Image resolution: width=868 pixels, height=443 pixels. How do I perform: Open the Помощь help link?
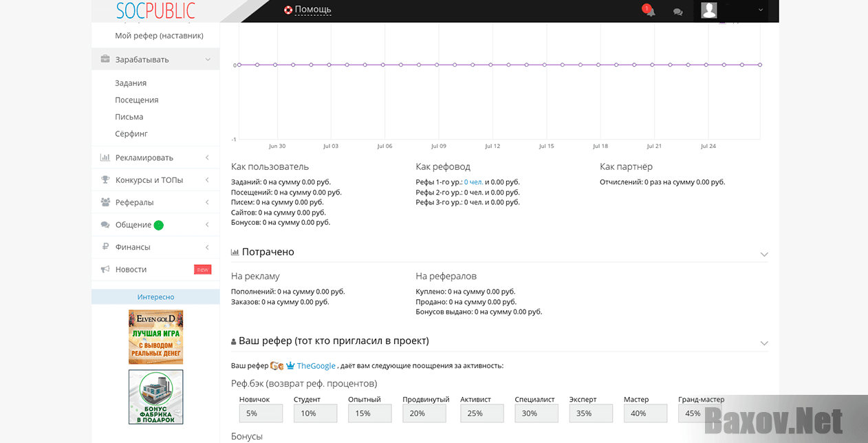312,10
